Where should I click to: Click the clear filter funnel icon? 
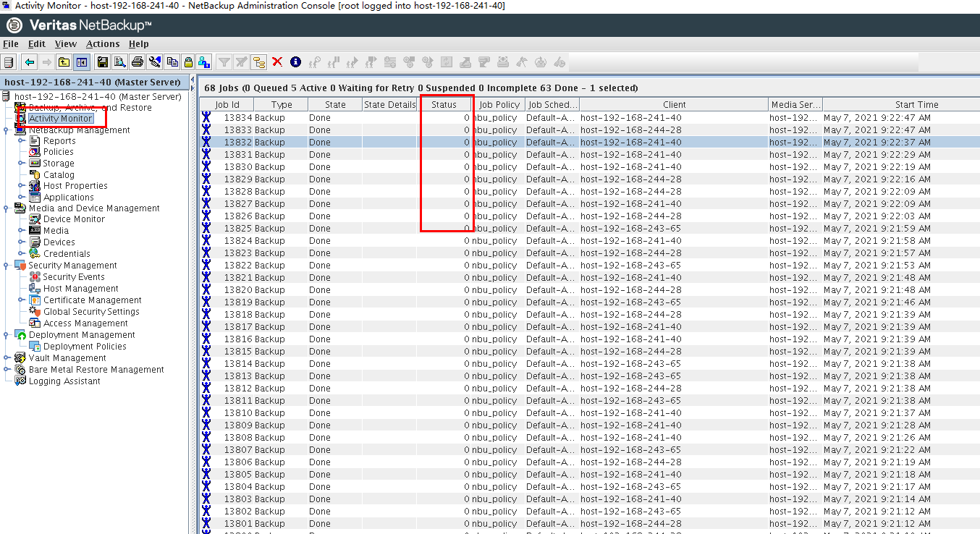pos(242,62)
